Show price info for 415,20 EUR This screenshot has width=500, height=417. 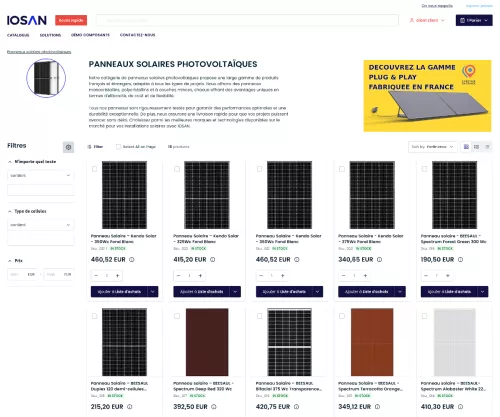click(213, 259)
